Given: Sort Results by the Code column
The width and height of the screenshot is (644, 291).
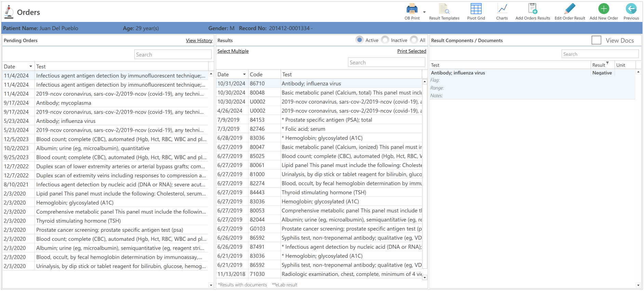Looking at the screenshot, I should click(264, 74).
